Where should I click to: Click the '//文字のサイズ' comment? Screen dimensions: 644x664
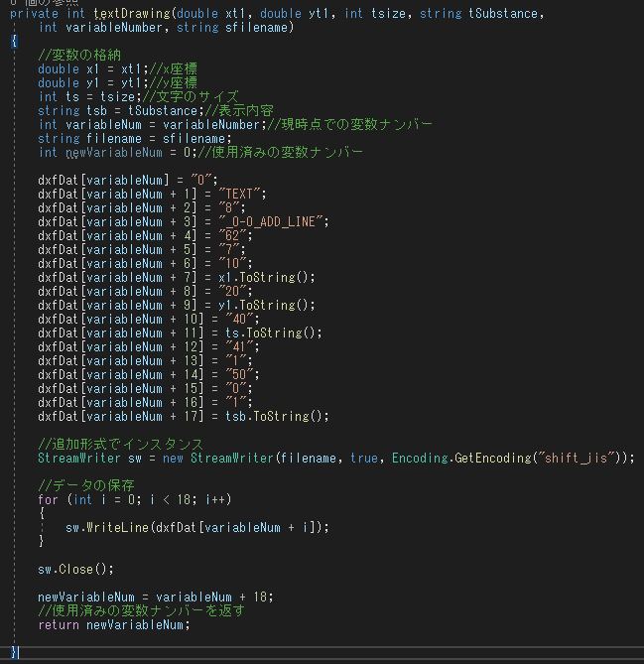[191, 97]
